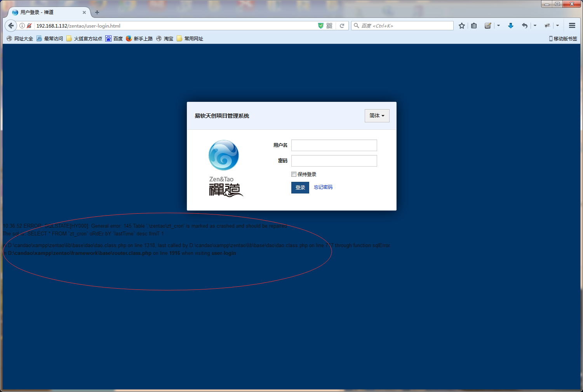583x392 pixels.
Task: Click the 登录 login button
Action: click(x=300, y=188)
